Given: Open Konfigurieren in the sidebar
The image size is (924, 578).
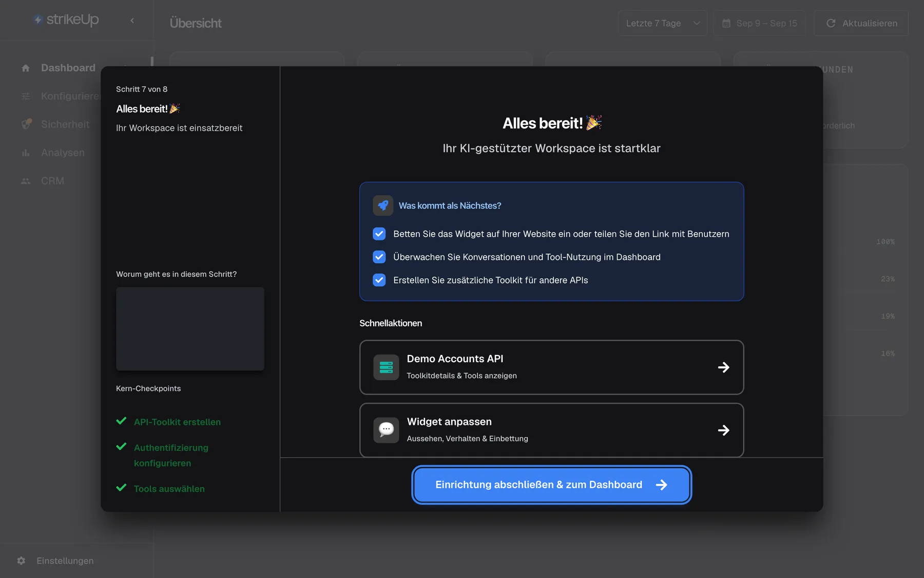Looking at the screenshot, I should point(70,96).
